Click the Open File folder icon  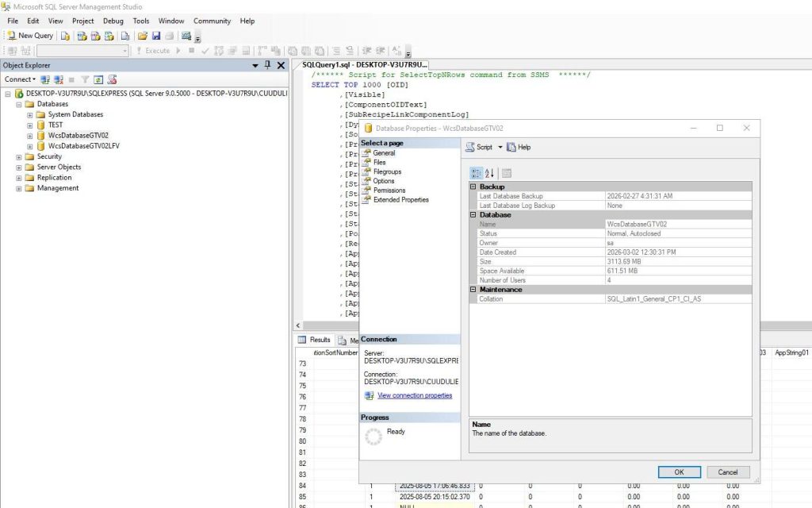143,36
